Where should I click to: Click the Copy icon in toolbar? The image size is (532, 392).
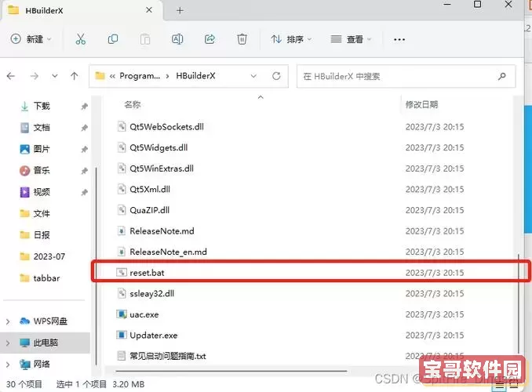113,39
